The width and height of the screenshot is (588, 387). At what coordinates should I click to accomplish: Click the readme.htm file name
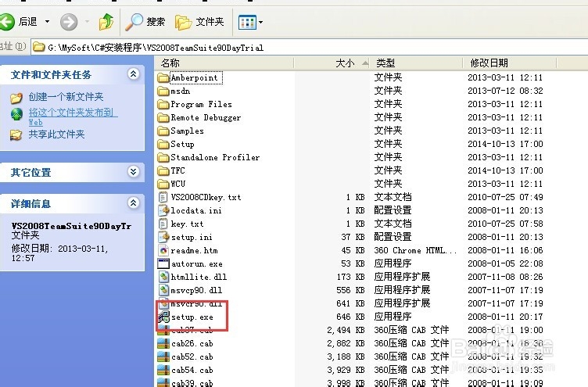pos(194,250)
